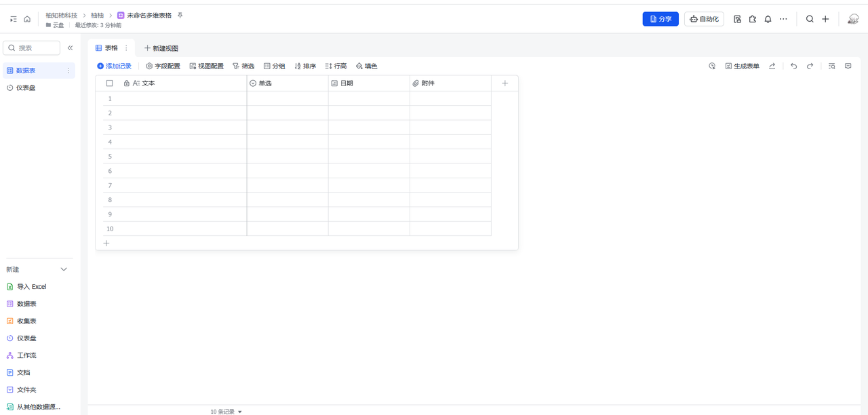Click the 自动化 button
This screenshot has height=415, width=868.
coord(704,19)
